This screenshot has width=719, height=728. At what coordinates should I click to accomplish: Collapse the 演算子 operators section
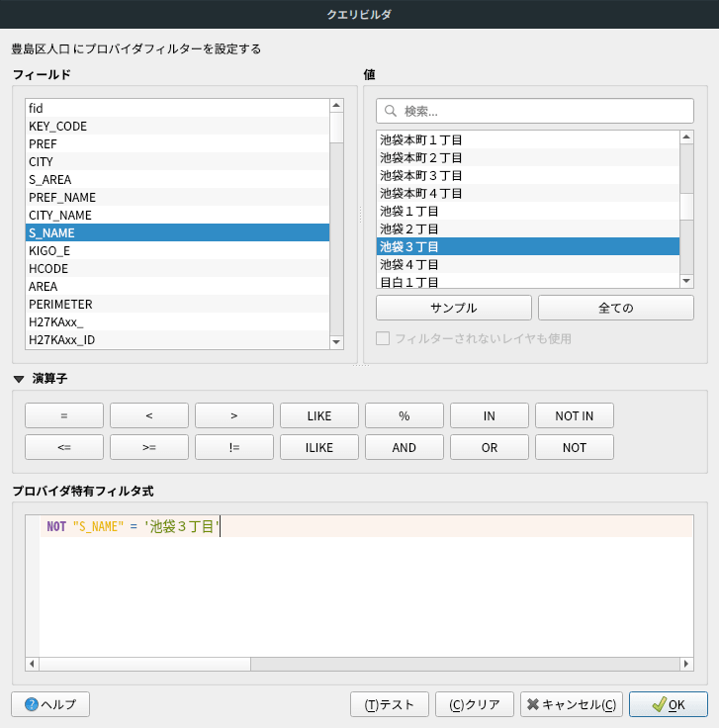coord(19,379)
